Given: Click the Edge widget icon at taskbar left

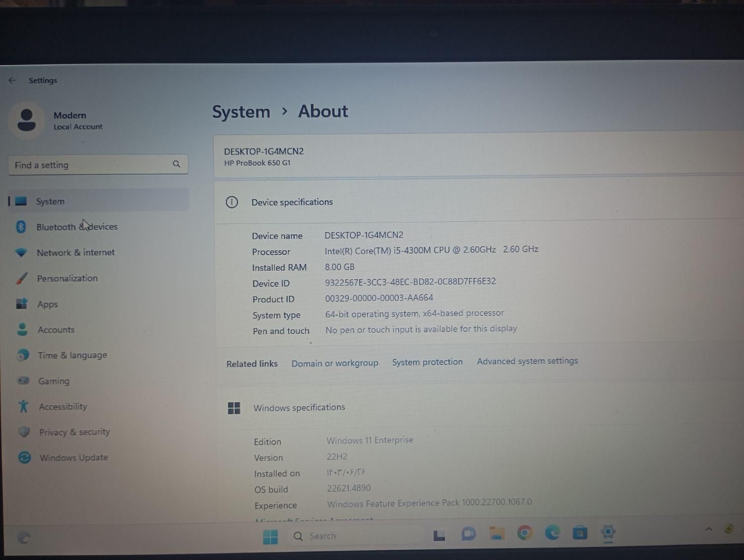Looking at the screenshot, I should coord(23,537).
